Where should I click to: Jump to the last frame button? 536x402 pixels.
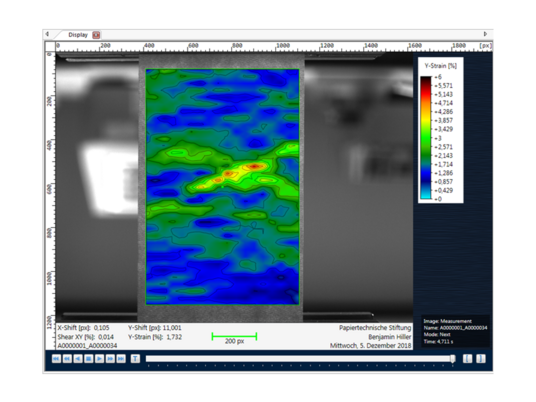coord(121,359)
